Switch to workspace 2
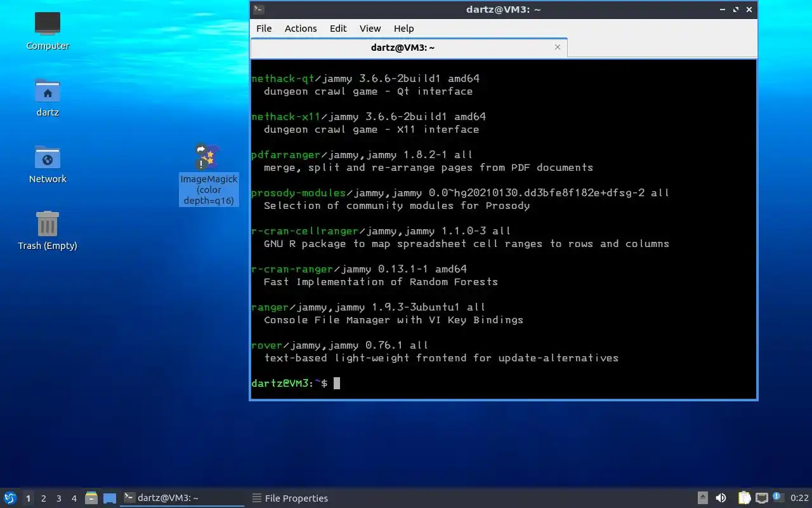 coord(43,498)
